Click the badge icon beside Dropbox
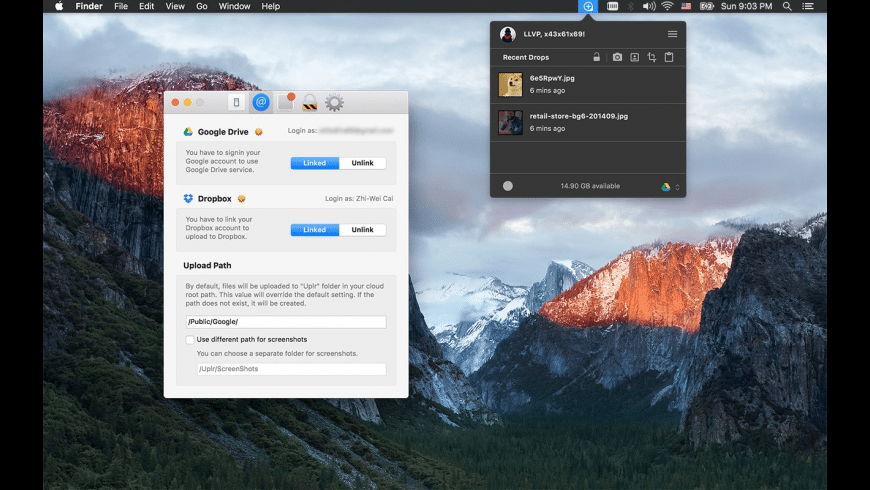 (241, 198)
